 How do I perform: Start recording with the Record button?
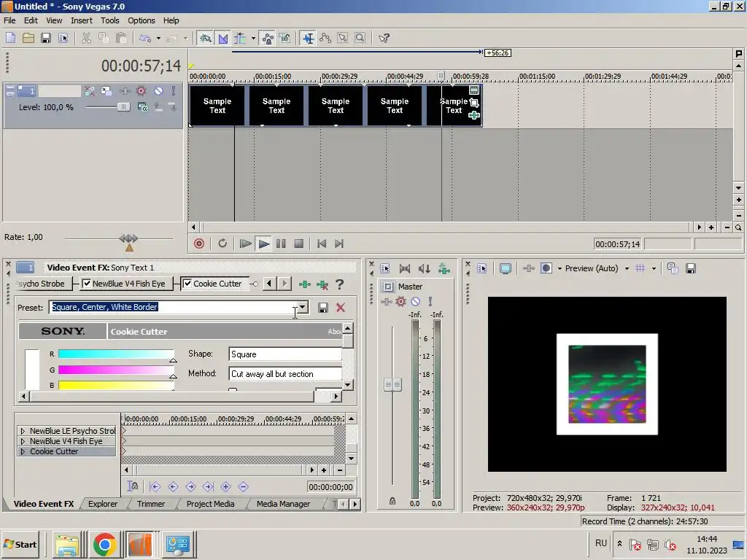pyautogui.click(x=199, y=244)
